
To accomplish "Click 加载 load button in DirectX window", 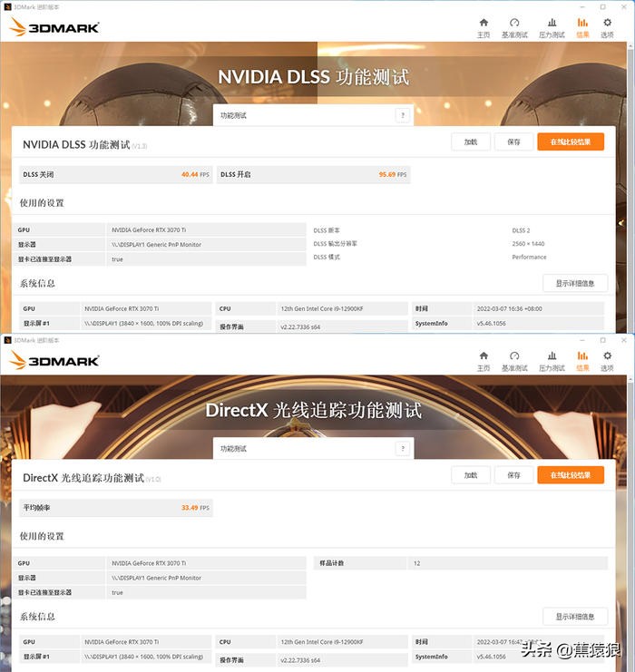I will click(471, 475).
